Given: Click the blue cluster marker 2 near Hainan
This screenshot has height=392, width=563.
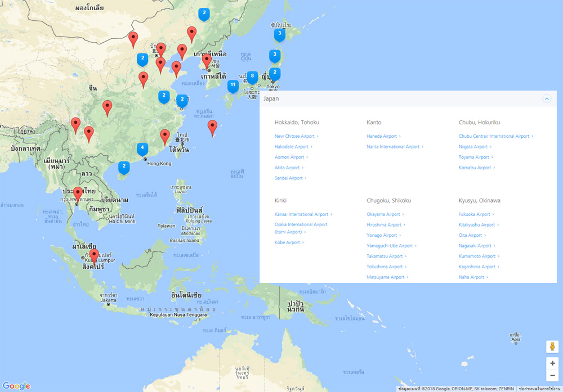Looking at the screenshot, I should 124,167.
